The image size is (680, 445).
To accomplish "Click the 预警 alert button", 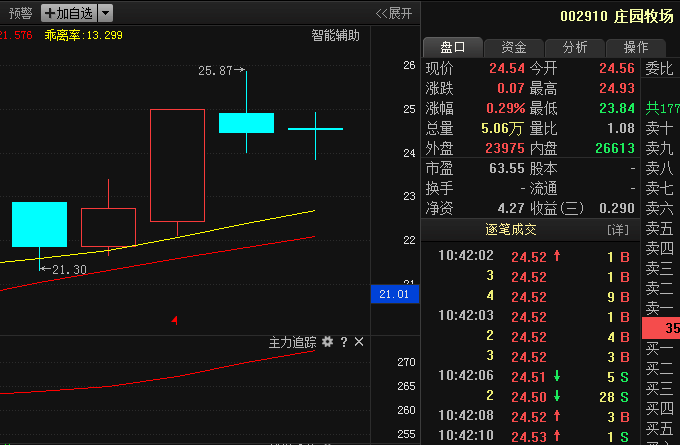I will [20, 13].
